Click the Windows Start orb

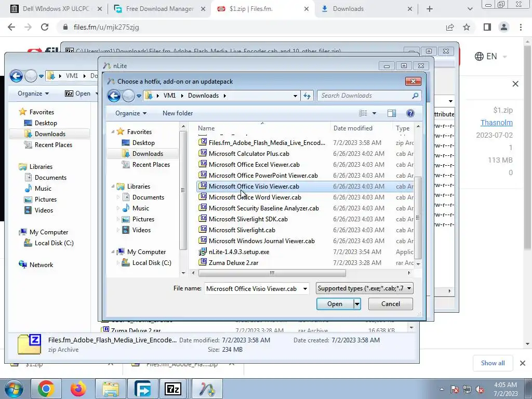pyautogui.click(x=14, y=389)
